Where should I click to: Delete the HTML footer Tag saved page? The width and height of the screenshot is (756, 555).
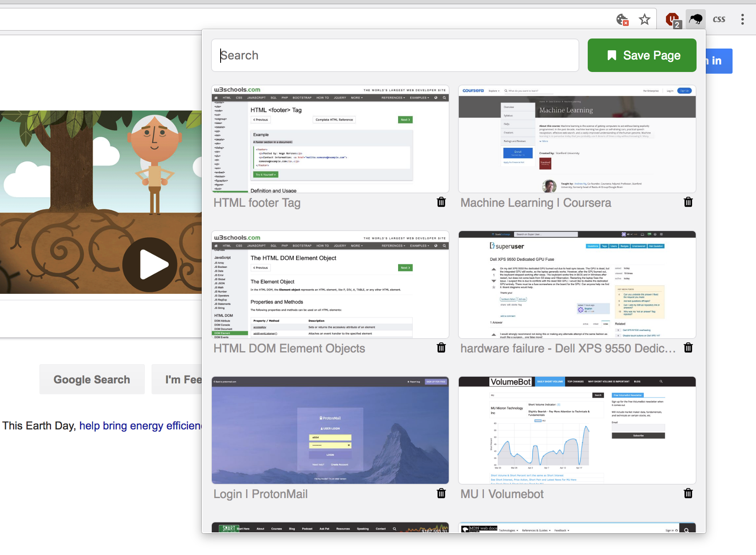pyautogui.click(x=441, y=202)
